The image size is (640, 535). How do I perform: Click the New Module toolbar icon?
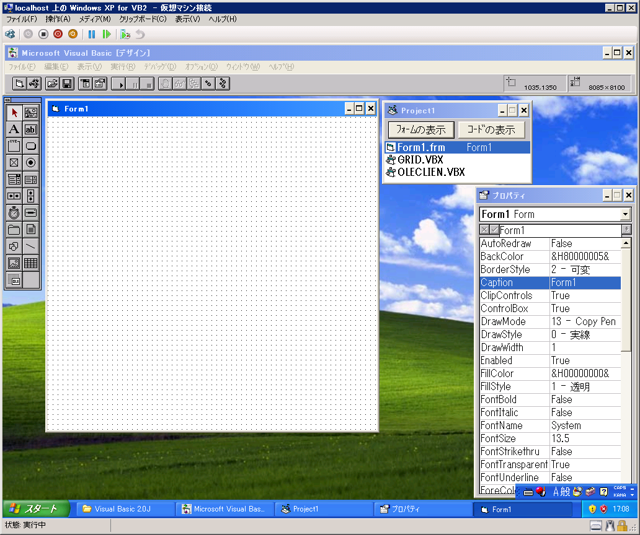[34, 84]
